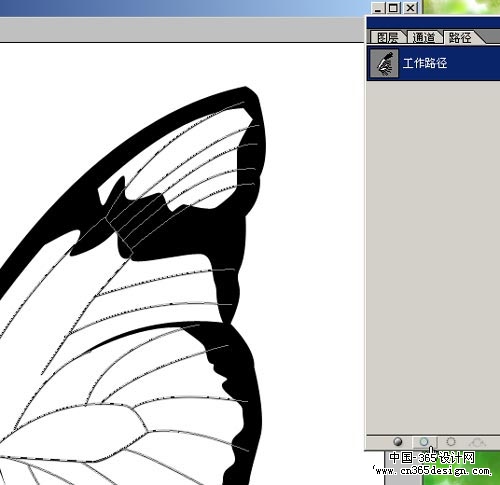The width and height of the screenshot is (500, 485).
Task: Maximize the document window
Action: pos(394,8)
